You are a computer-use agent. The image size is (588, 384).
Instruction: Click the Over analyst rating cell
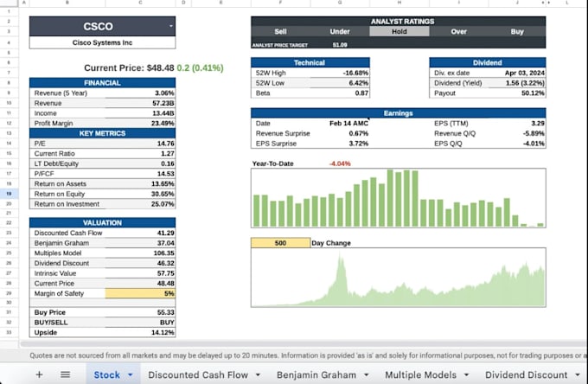(x=458, y=31)
